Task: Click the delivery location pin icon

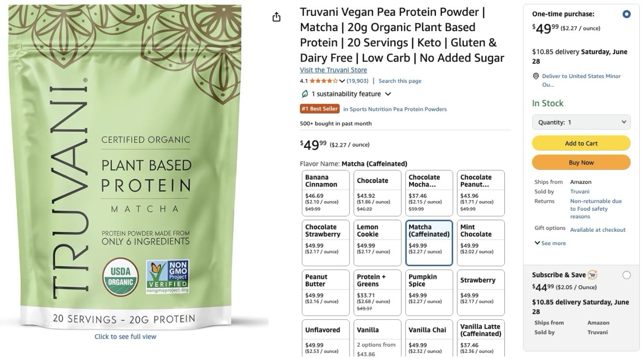Action: (x=536, y=76)
